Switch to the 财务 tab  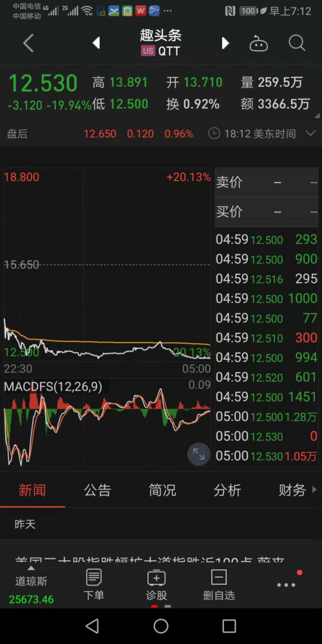(x=292, y=490)
